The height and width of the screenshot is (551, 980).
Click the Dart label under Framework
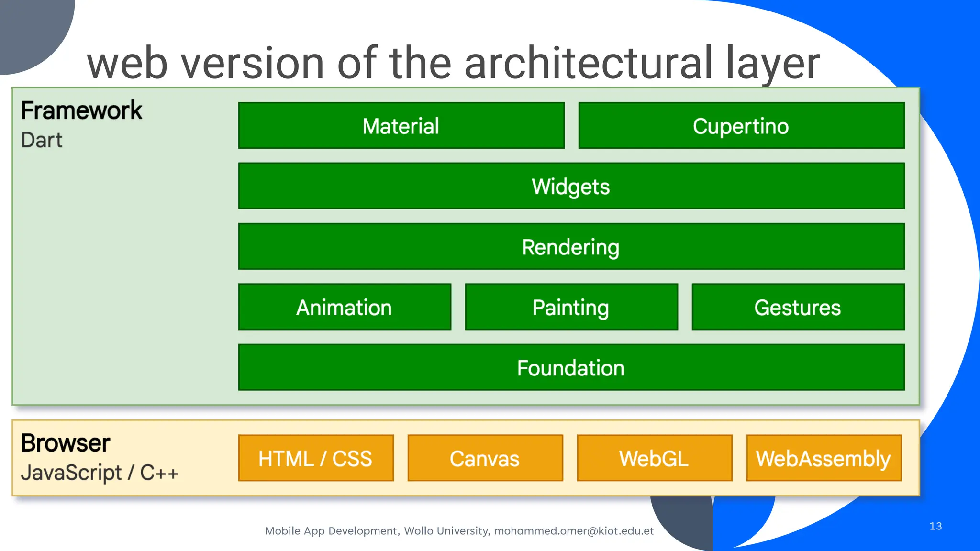42,140
